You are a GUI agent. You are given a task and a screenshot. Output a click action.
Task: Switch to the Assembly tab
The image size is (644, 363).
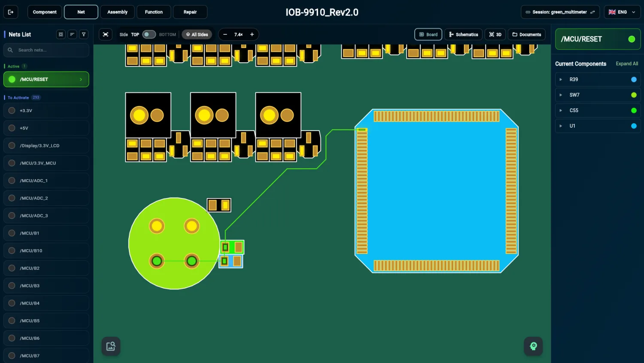pyautogui.click(x=117, y=12)
